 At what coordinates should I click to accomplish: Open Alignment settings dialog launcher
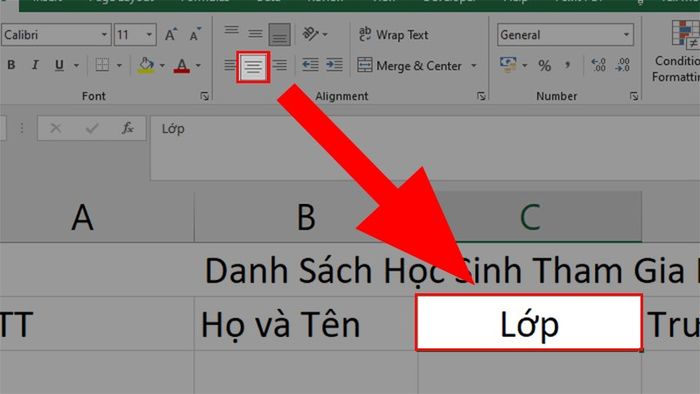click(481, 96)
